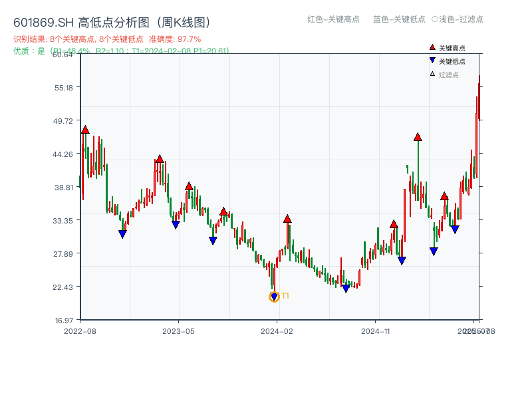Click the 16.97 y-axis label
This screenshot has height=399, width=532.
coord(64,321)
